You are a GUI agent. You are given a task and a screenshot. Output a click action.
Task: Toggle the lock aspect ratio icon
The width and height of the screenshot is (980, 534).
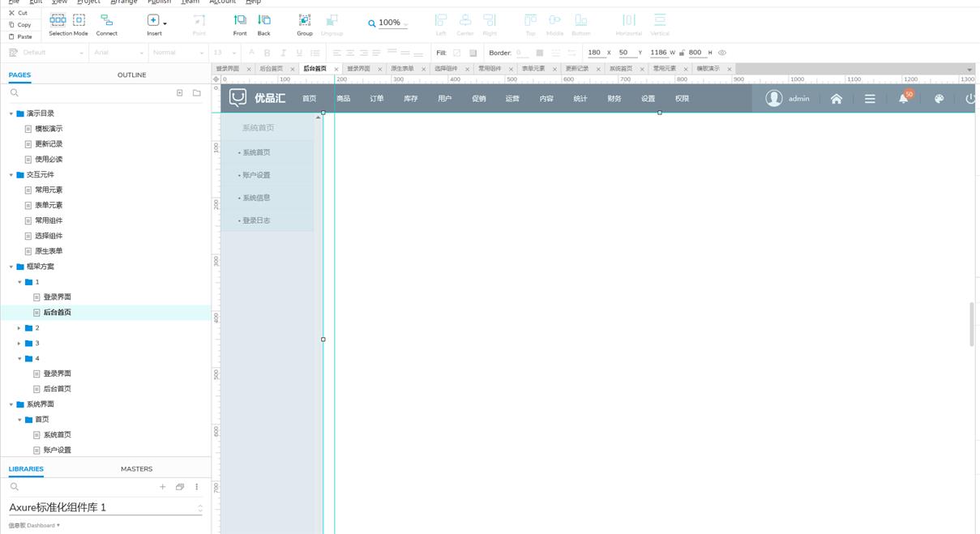[682, 53]
